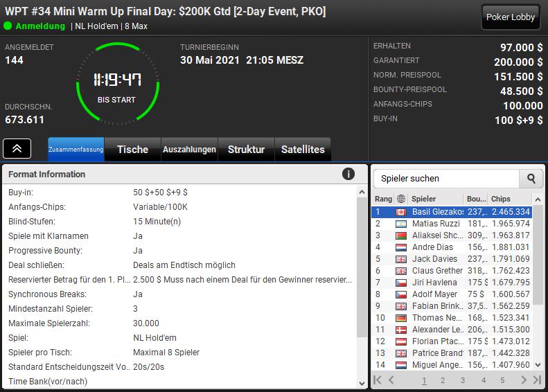The width and height of the screenshot is (548, 392).
Task: Go to previous player list page
Action: click(391, 380)
